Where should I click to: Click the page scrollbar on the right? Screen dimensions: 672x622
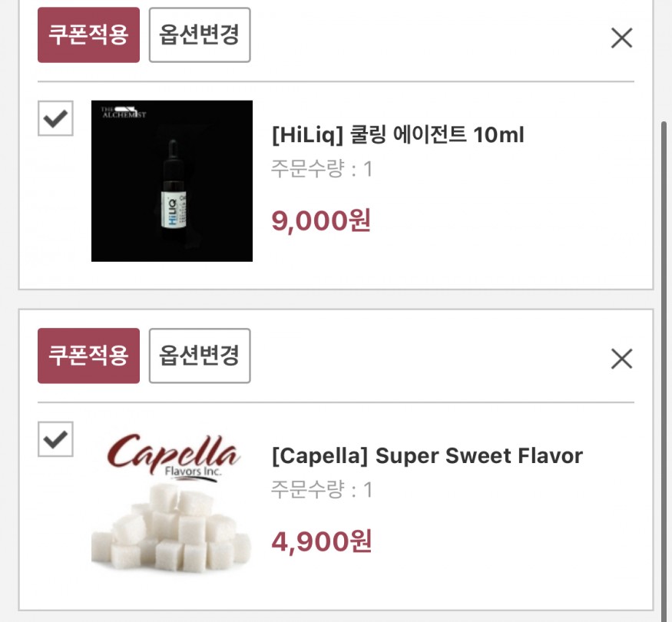(x=664, y=369)
